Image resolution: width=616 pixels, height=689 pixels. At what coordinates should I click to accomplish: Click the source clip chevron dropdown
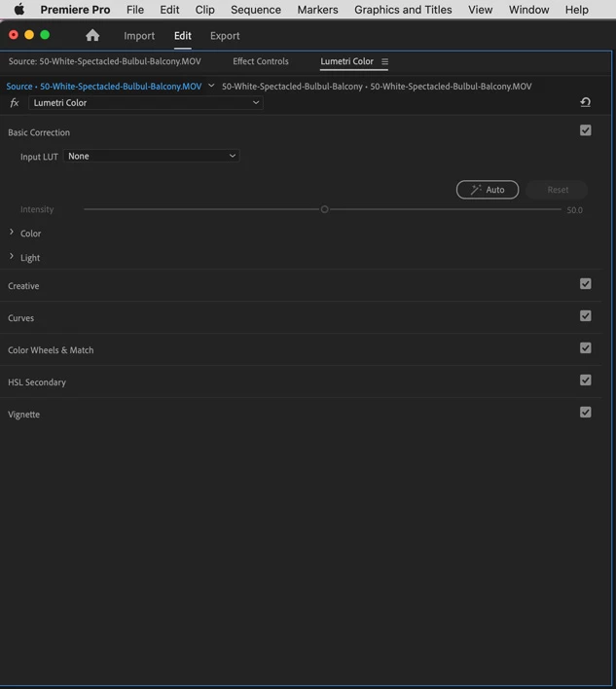(211, 86)
